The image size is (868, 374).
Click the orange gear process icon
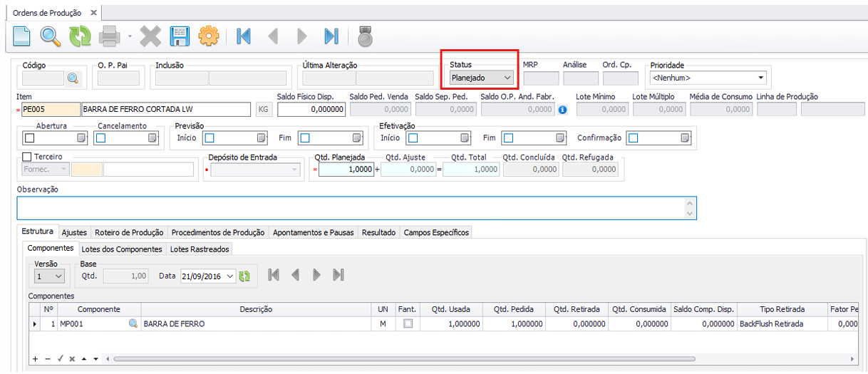click(x=208, y=36)
